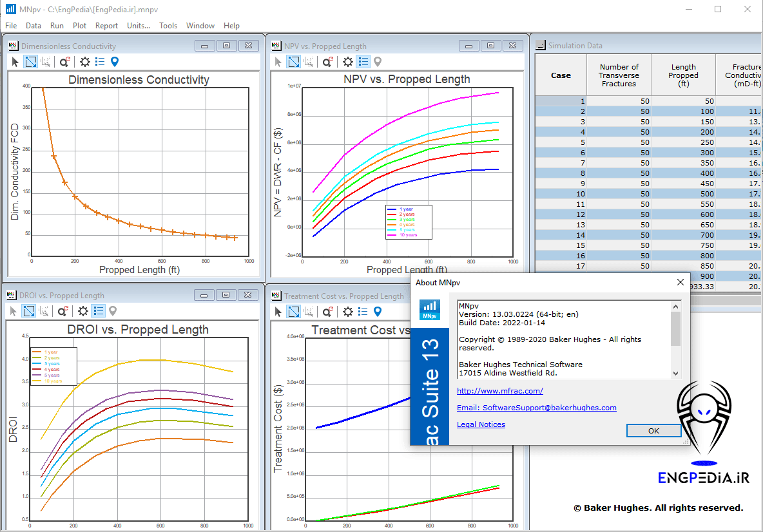Open the Plot menu
The height and width of the screenshot is (532, 763).
[79, 26]
